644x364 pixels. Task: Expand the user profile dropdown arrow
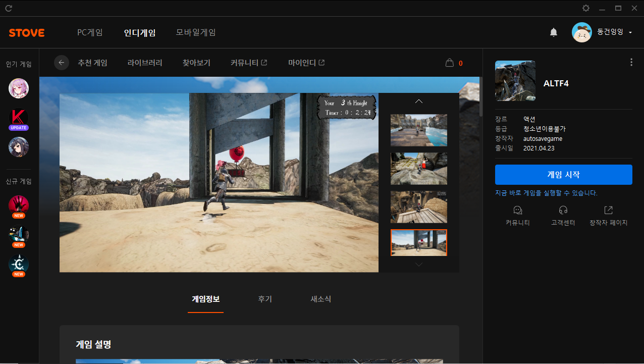630,32
